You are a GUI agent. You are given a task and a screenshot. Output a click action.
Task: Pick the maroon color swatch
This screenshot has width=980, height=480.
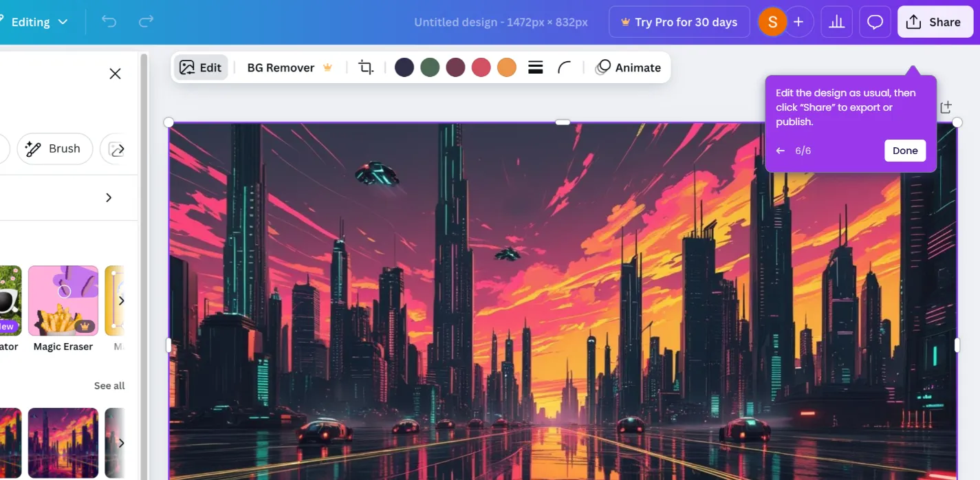[x=455, y=67]
